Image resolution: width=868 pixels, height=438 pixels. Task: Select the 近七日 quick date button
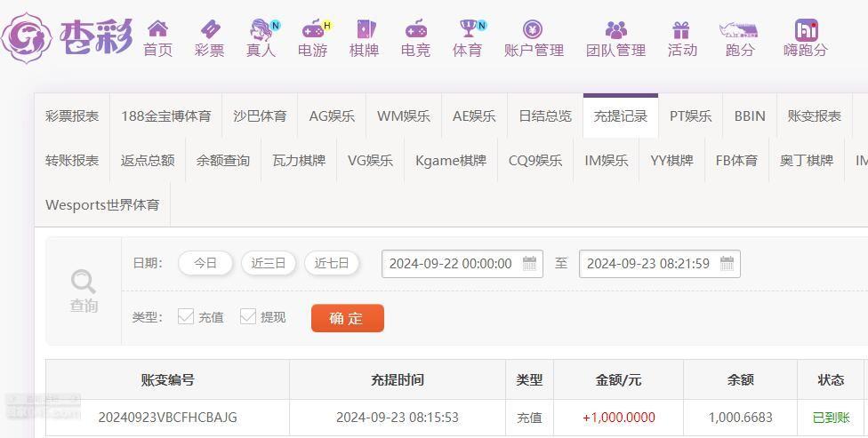coord(332,263)
